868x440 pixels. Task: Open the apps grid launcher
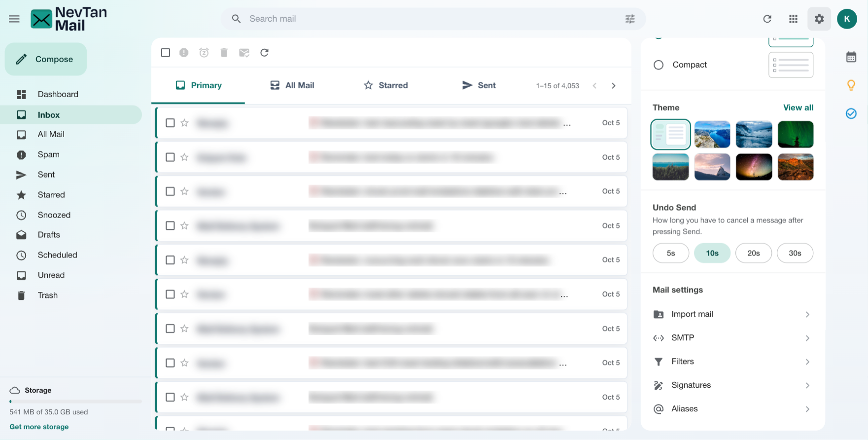pos(793,19)
